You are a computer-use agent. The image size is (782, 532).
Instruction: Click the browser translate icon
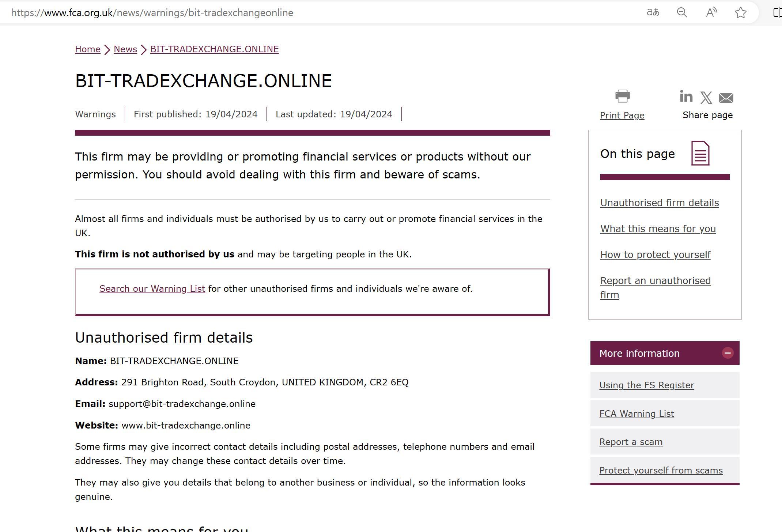coord(653,13)
